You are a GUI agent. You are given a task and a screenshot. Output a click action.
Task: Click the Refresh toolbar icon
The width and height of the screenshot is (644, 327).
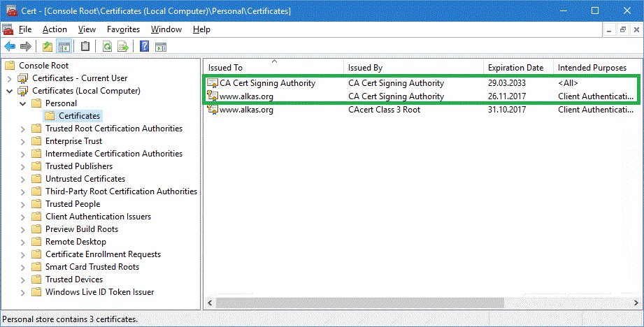(107, 47)
